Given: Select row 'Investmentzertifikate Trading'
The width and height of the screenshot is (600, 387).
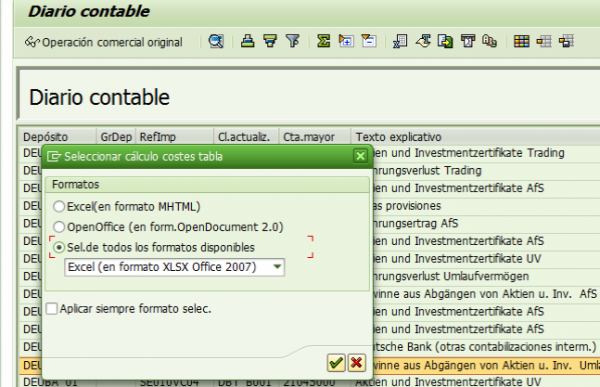Looking at the screenshot, I should (469, 153).
